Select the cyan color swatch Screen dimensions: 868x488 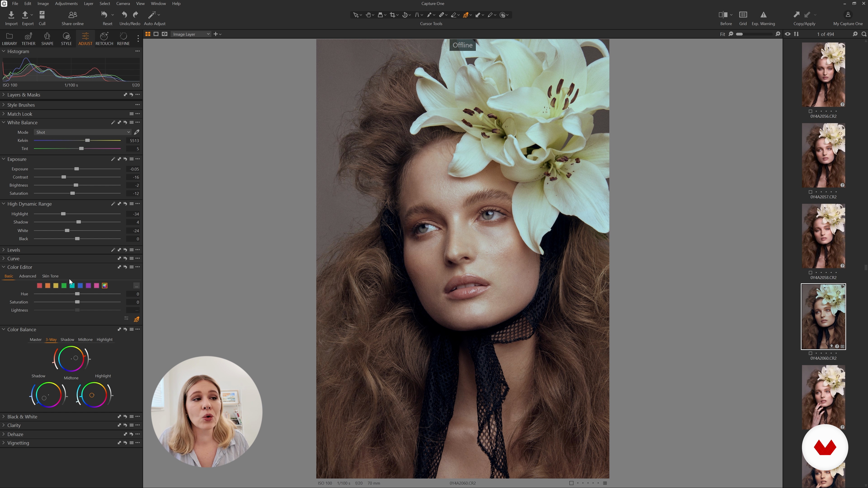pyautogui.click(x=72, y=286)
